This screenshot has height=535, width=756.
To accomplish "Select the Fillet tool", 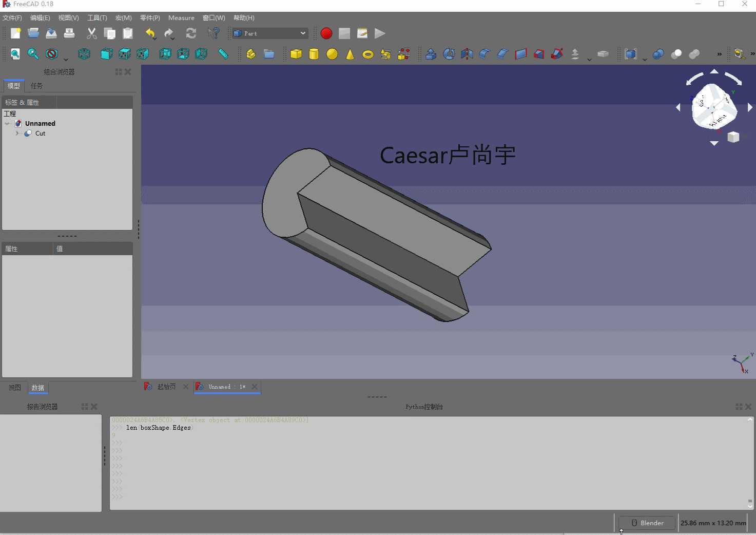I will click(x=485, y=54).
